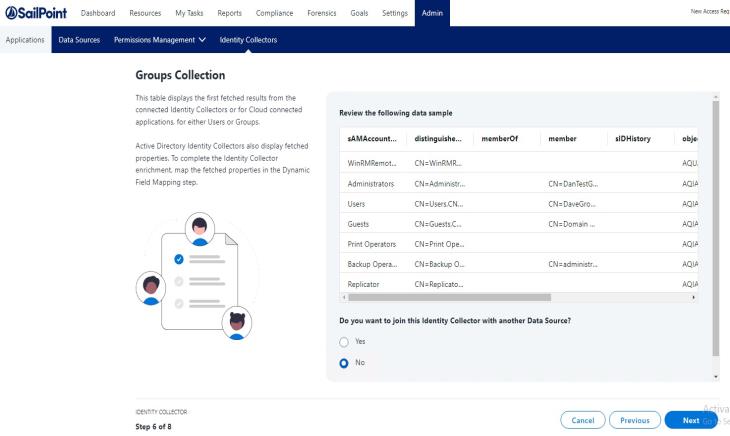Viewport: 730px width, 436px height.
Task: Open the Settings section
Action: tap(395, 13)
